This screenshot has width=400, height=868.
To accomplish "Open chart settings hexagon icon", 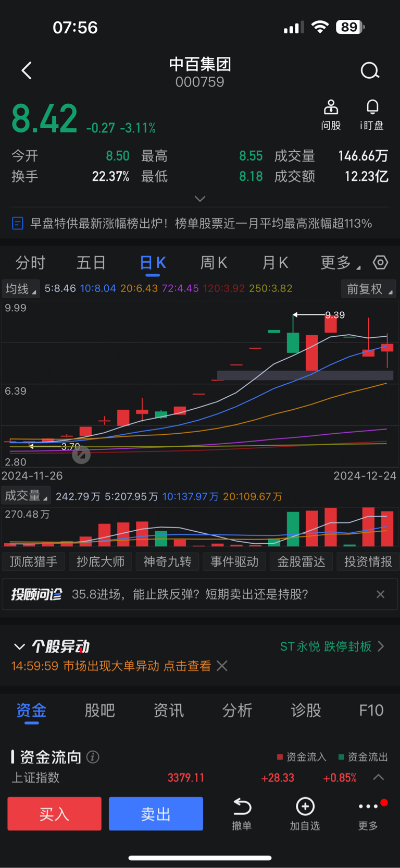I will tap(381, 262).
